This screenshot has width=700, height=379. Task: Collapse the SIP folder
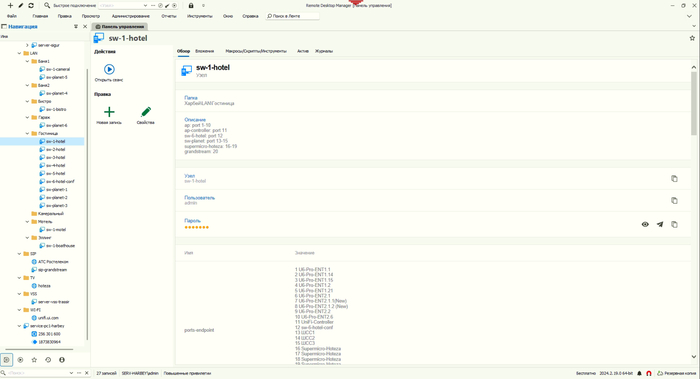click(19, 254)
